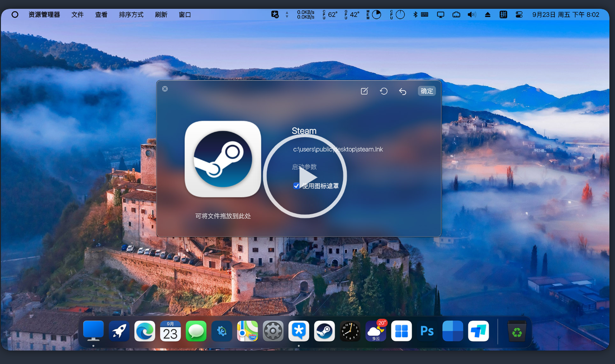This screenshot has width=615, height=364.
Task: Open the green Messages icon in the dock
Action: point(196,332)
